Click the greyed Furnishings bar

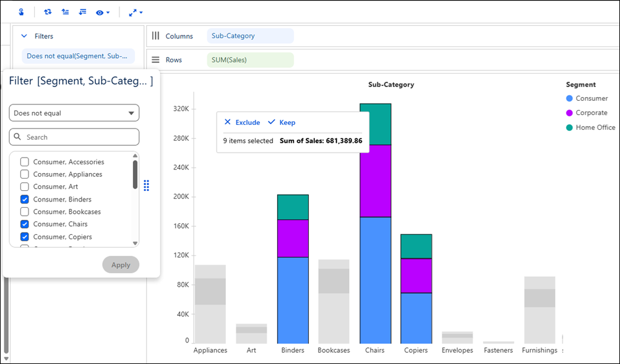540,310
